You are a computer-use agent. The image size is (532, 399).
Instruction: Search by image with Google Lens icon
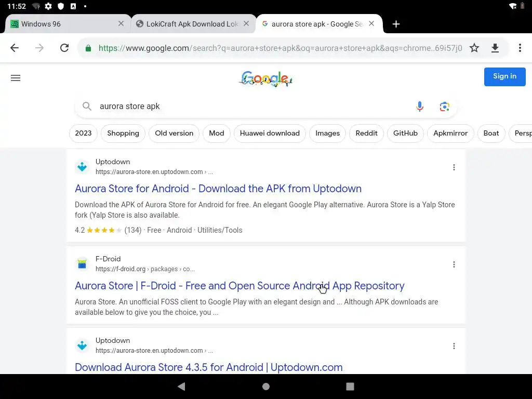445,107
